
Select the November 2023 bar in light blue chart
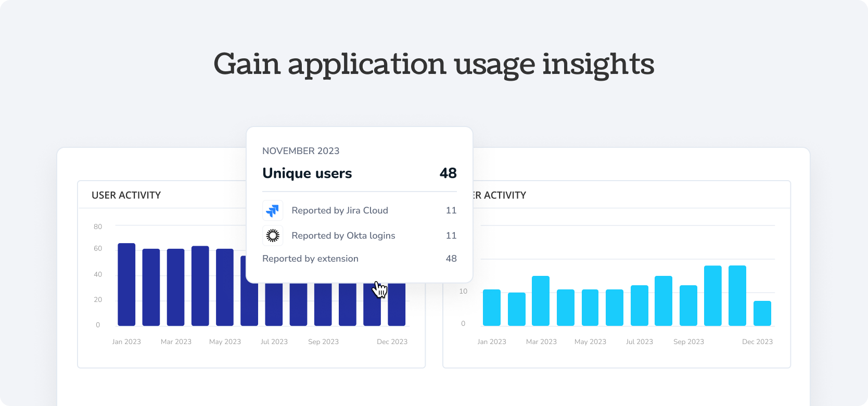[x=737, y=296]
